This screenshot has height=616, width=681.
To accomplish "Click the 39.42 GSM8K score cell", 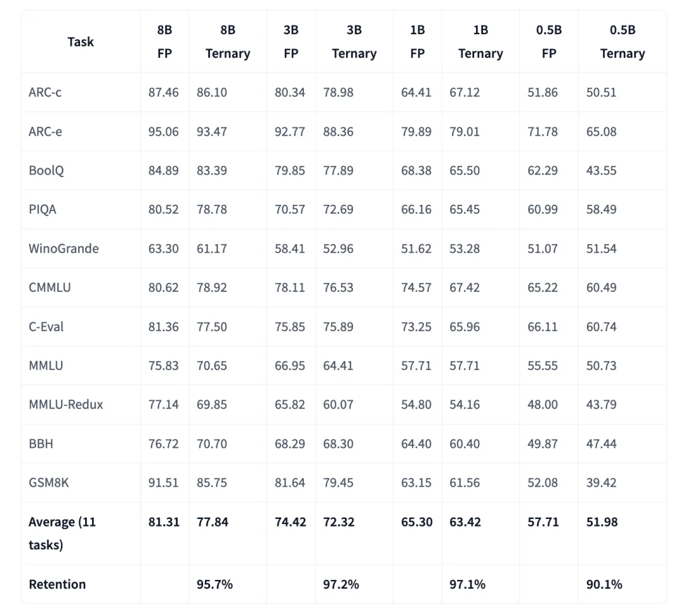I will click(602, 482).
